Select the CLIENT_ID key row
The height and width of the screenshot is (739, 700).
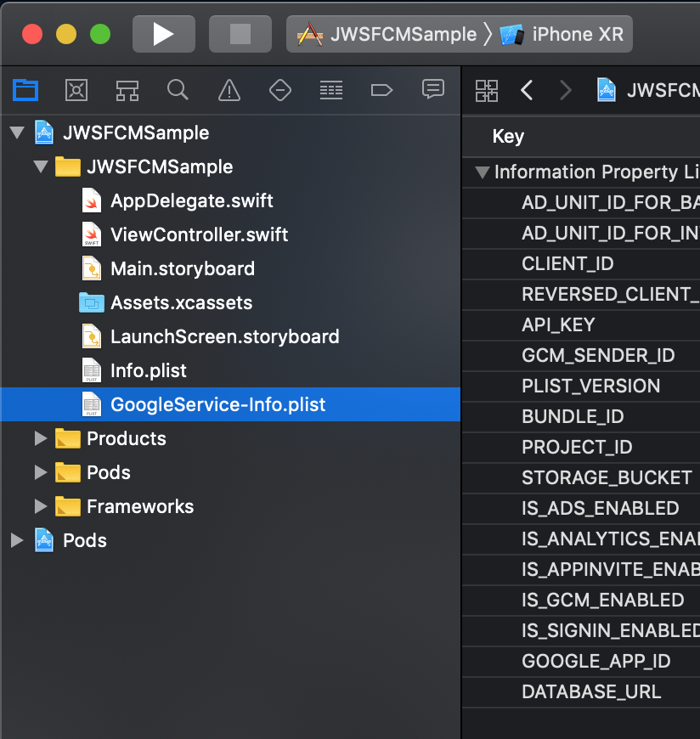581,264
